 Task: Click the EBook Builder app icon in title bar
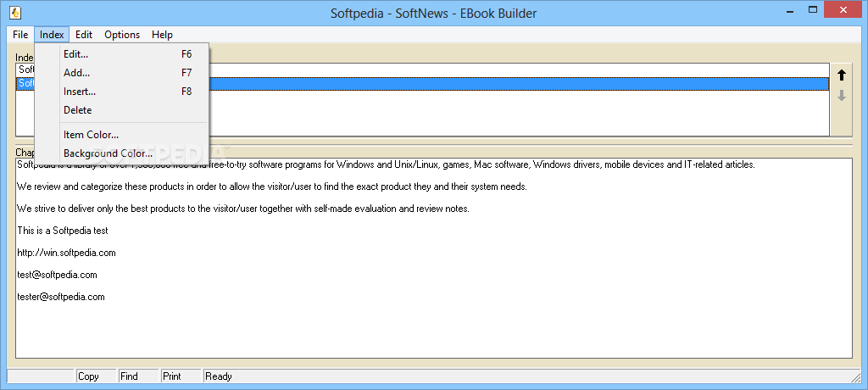pyautogui.click(x=15, y=12)
